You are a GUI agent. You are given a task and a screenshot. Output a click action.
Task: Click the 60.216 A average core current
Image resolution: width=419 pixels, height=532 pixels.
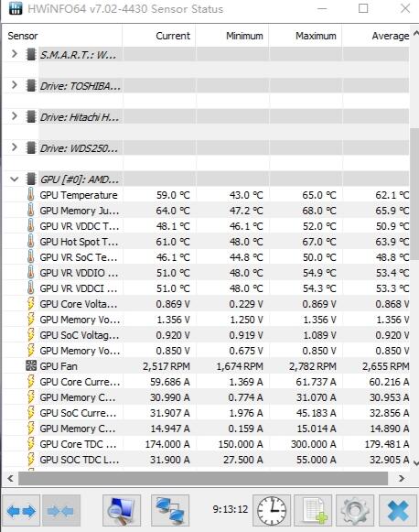(x=389, y=382)
